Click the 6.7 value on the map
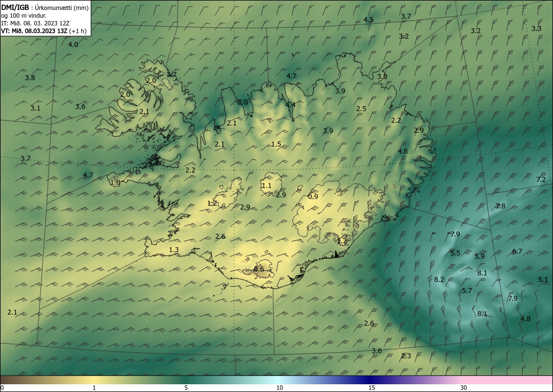The width and height of the screenshot is (553, 392). [517, 252]
